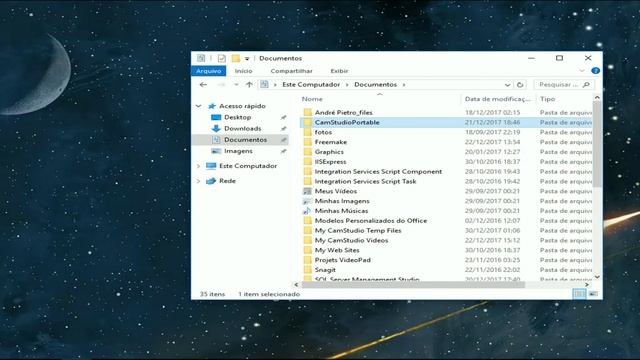Select Modelos Personalizados do Office folder
This screenshot has height=360, width=640.
(x=371, y=221)
